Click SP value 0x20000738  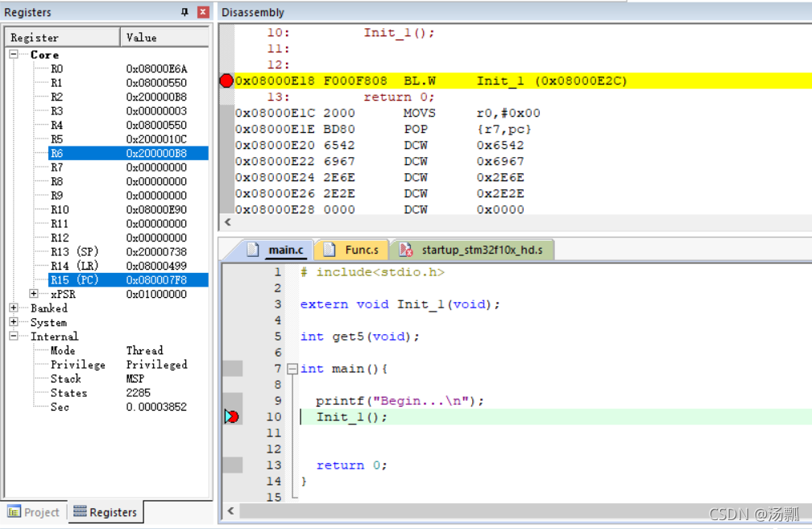coord(156,251)
